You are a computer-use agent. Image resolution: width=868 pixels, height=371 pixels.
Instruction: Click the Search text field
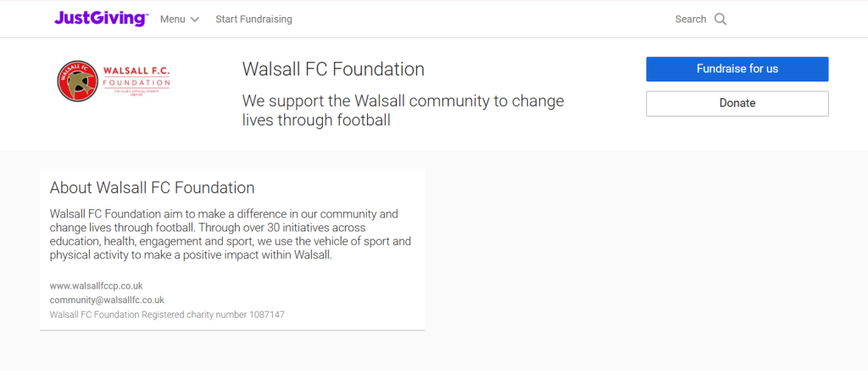[x=690, y=19]
